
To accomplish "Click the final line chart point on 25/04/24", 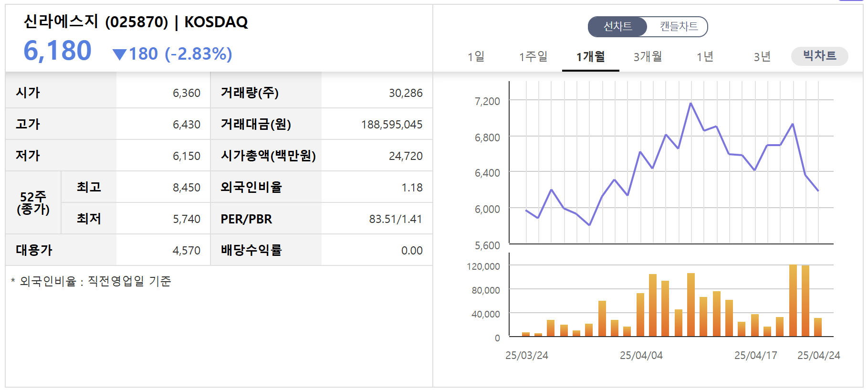I will [x=818, y=190].
